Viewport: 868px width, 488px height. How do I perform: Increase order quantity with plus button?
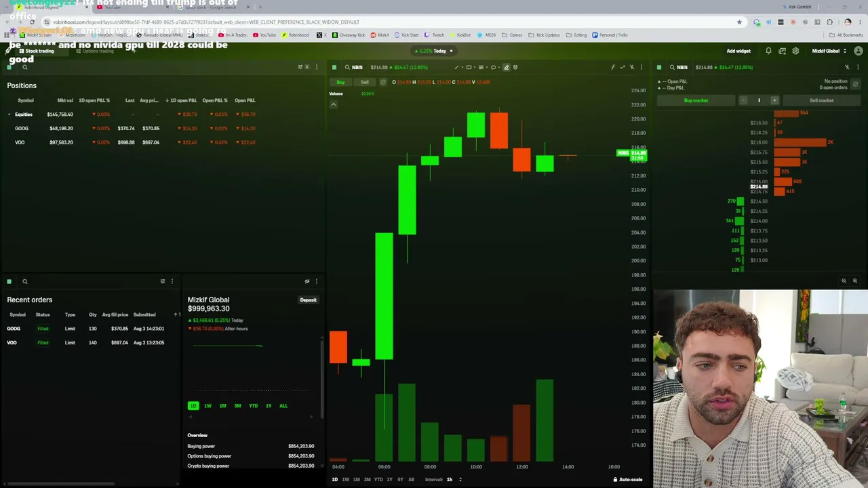[x=774, y=100]
